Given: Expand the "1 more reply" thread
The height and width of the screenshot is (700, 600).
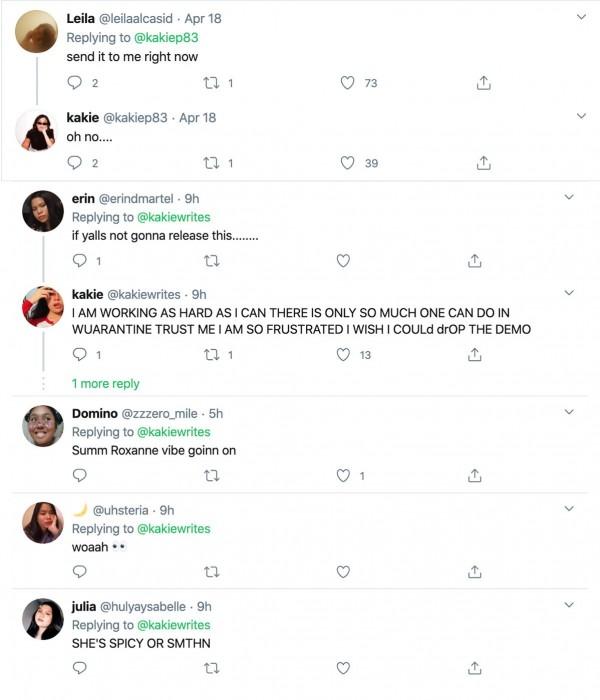Looking at the screenshot, I should [x=105, y=384].
